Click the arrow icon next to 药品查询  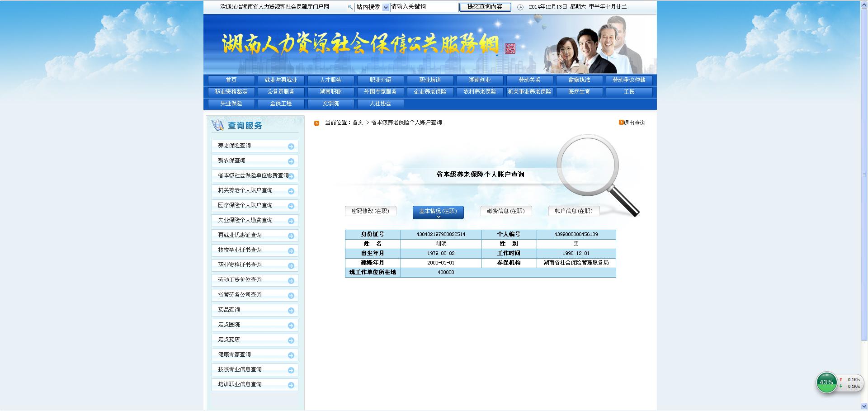click(291, 310)
